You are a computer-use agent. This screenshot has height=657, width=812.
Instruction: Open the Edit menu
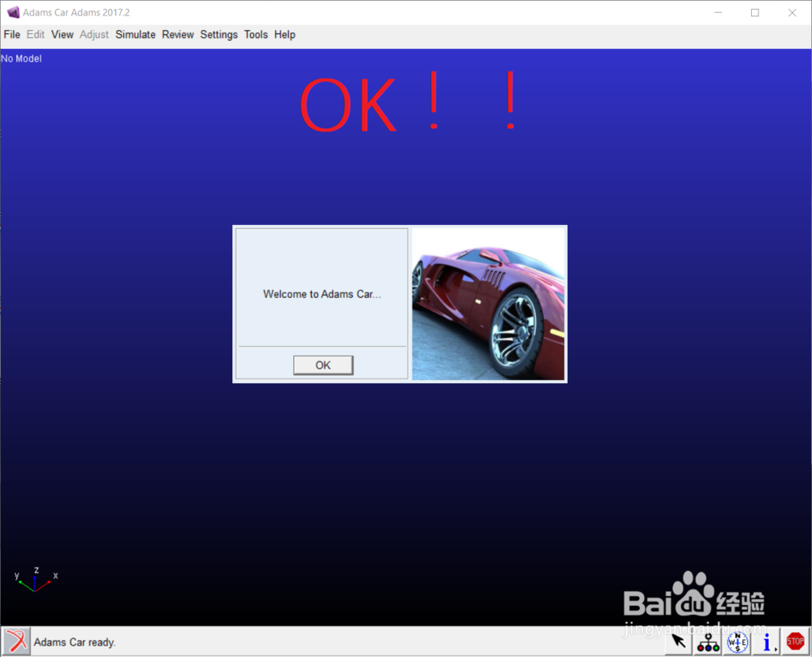pyautogui.click(x=36, y=35)
